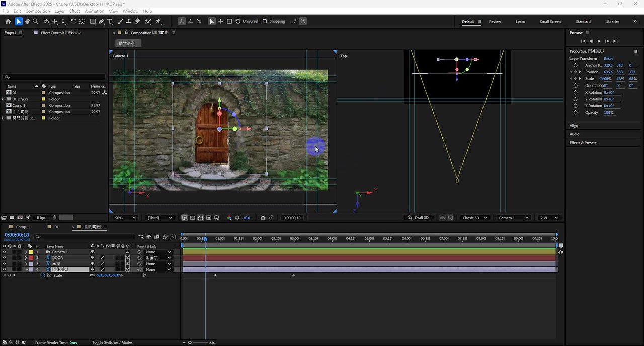The width and height of the screenshot is (644, 346).
Task: Open the Animation menu
Action: [95, 11]
